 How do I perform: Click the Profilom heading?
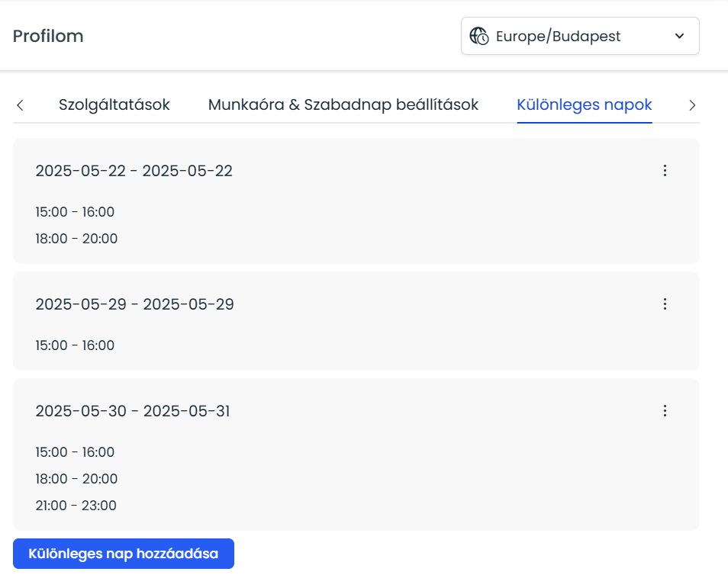(48, 36)
